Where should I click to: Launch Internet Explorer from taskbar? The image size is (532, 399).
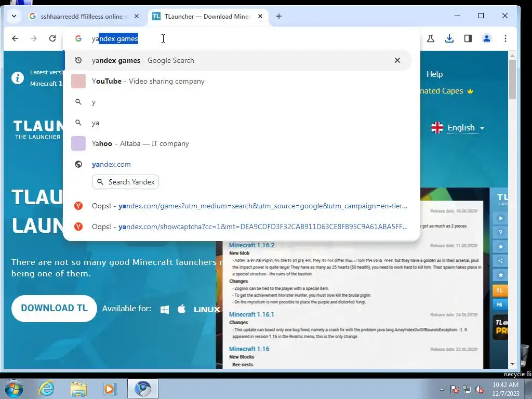click(46, 389)
